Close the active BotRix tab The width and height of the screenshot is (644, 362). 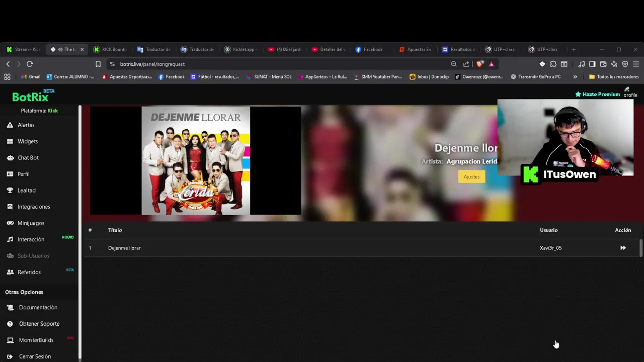point(82,49)
